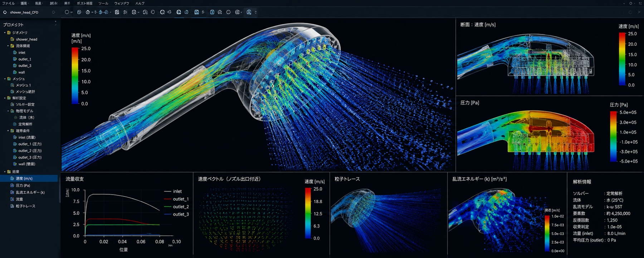Click the inlet region icon under 流体領域
The width and height of the screenshot is (644, 258).
15,52
